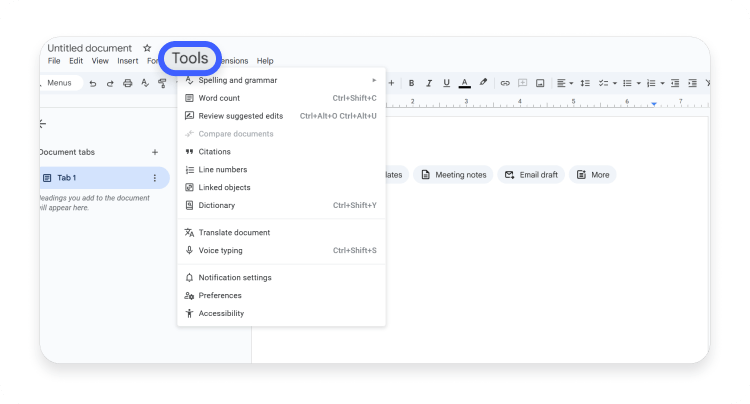Click the Increase indent icon
Viewport: 750px width, 404px height.
[x=693, y=83]
